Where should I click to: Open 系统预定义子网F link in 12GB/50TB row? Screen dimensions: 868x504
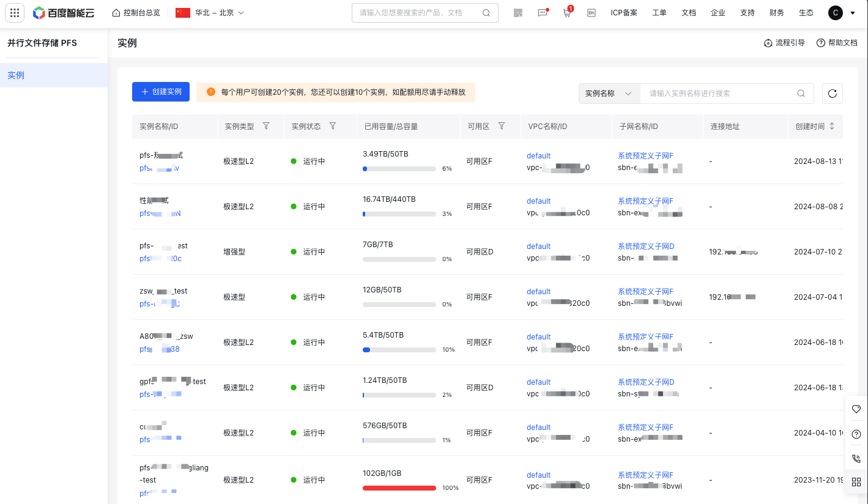pyautogui.click(x=645, y=292)
